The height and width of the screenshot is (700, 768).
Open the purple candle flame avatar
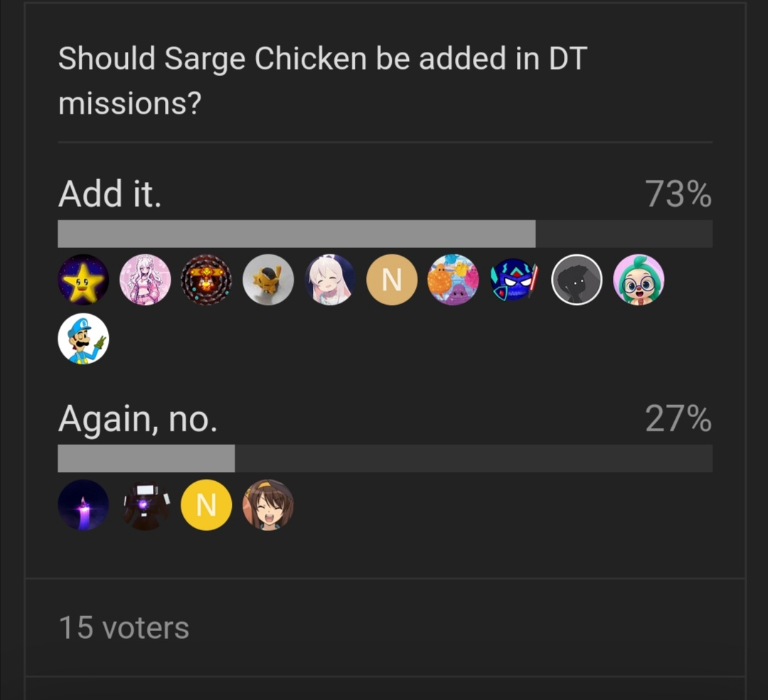[x=83, y=505]
